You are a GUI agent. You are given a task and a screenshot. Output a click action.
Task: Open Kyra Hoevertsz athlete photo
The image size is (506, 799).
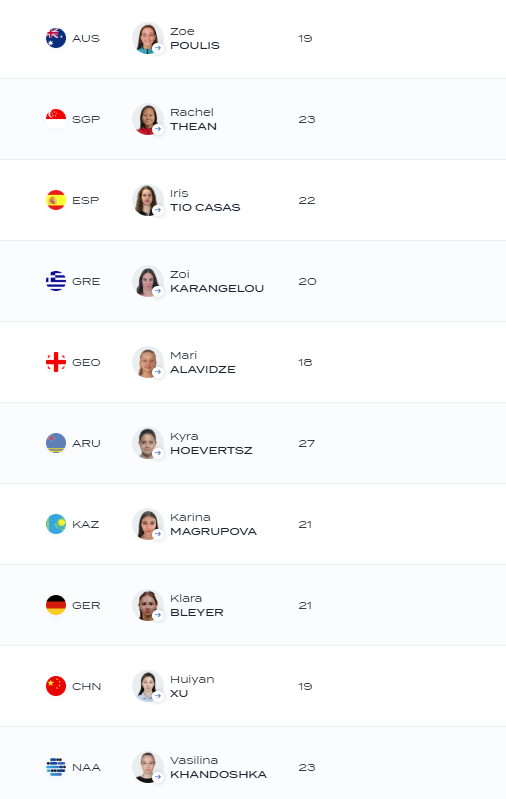tap(148, 443)
